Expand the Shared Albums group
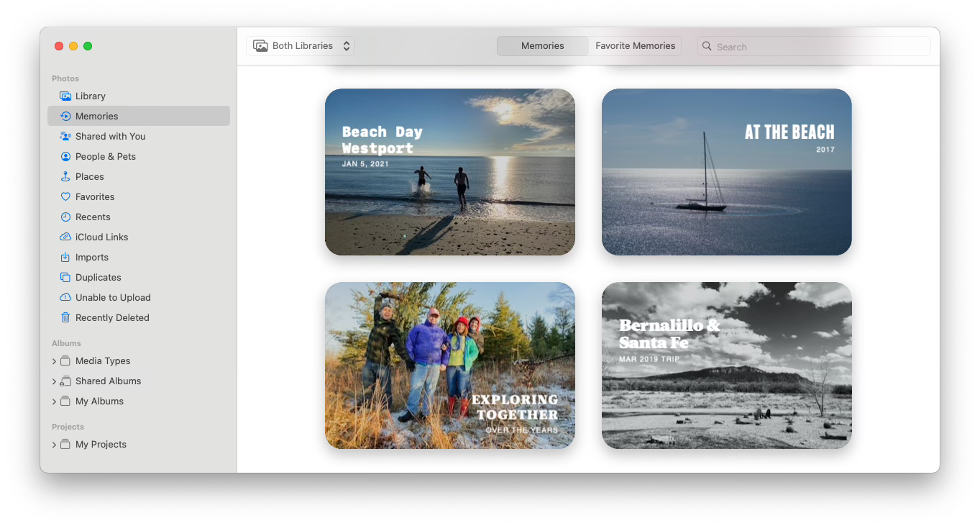 54,381
